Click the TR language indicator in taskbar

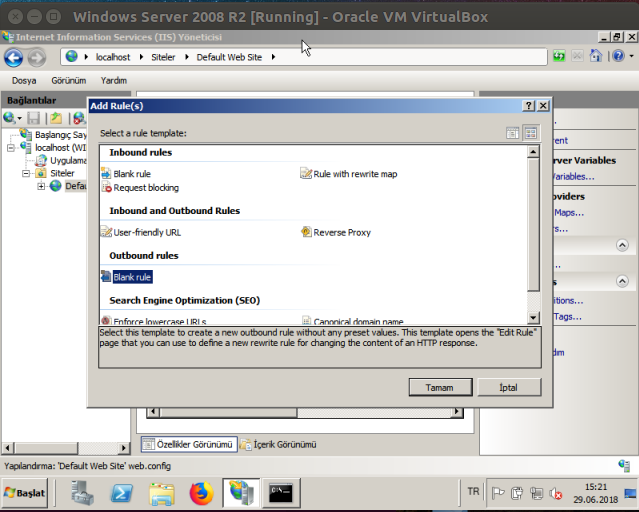point(473,492)
